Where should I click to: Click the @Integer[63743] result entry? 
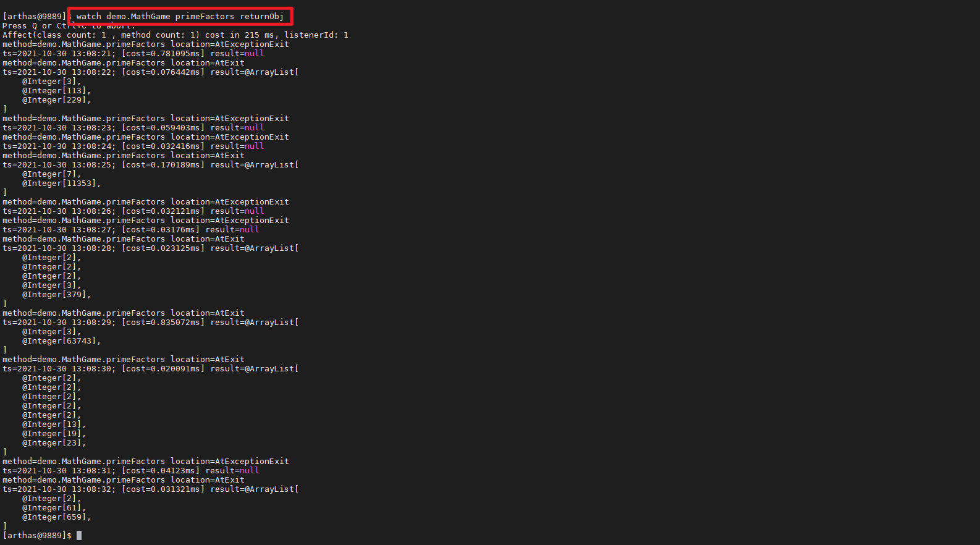[61, 341]
